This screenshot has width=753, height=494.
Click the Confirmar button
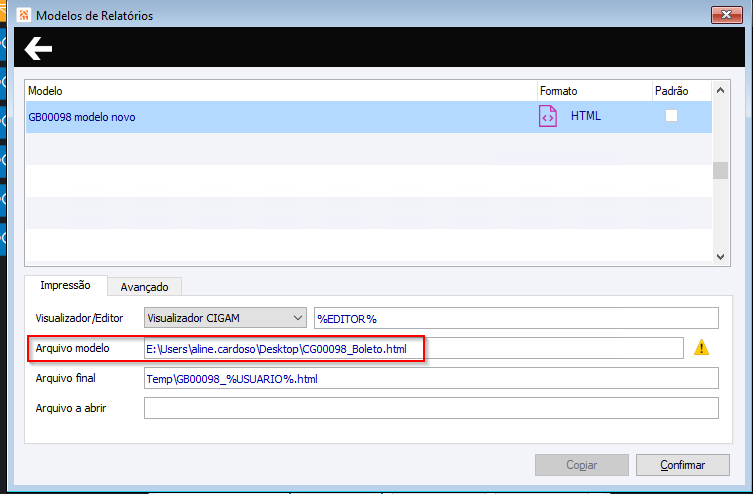tap(682, 465)
